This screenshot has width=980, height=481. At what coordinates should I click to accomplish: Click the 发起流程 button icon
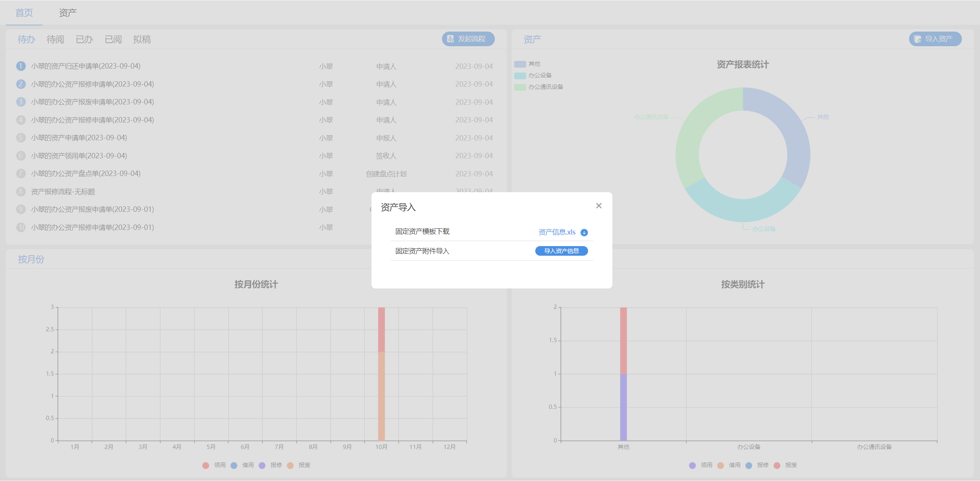(450, 39)
